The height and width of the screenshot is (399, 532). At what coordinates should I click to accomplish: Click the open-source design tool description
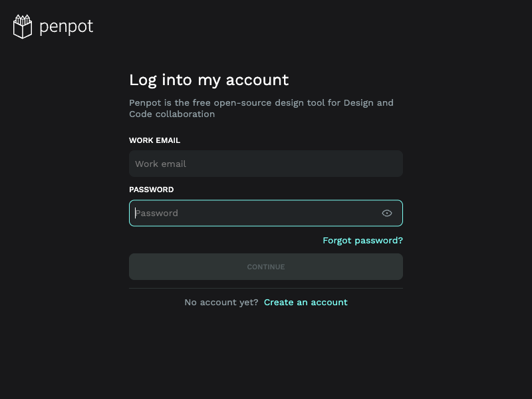(261, 108)
